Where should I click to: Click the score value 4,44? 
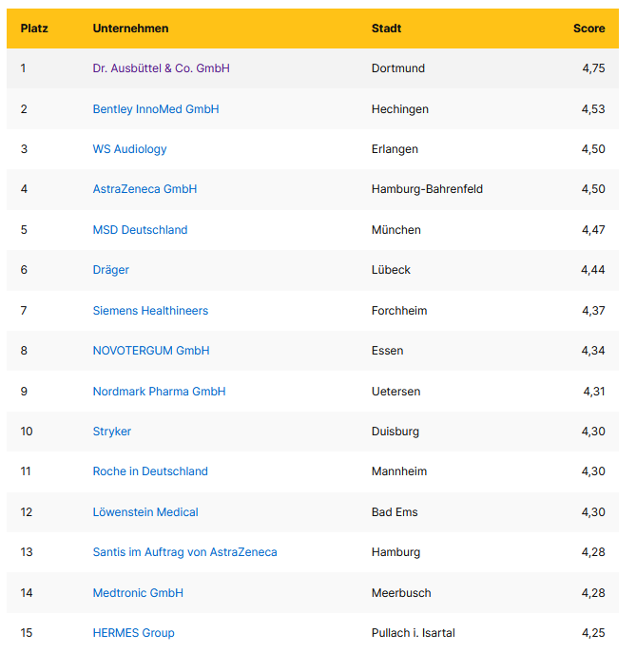coord(593,270)
